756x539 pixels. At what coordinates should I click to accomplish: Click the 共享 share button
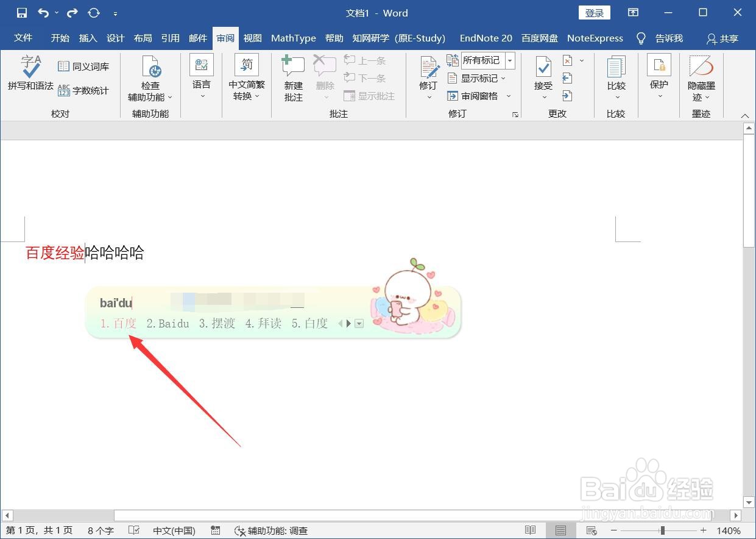pyautogui.click(x=722, y=38)
